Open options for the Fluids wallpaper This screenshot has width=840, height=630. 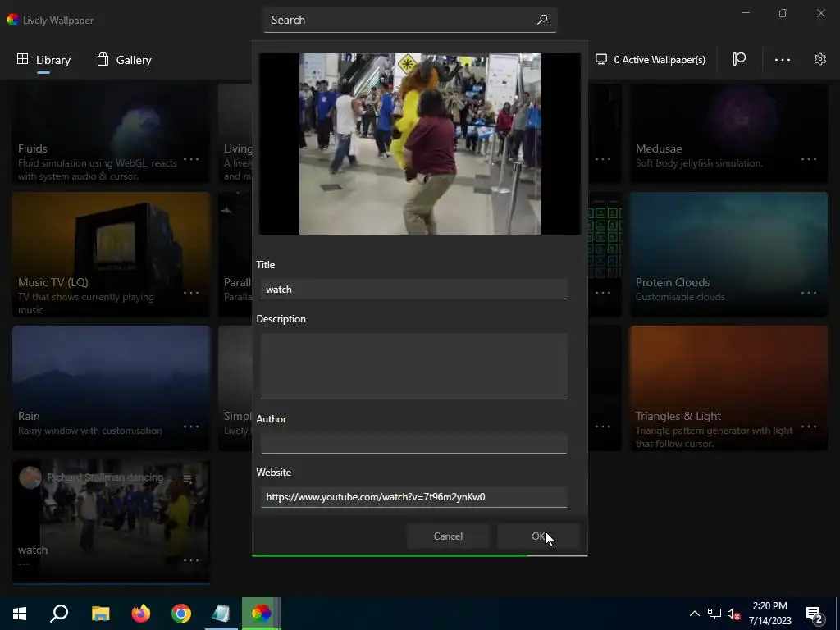click(x=191, y=159)
